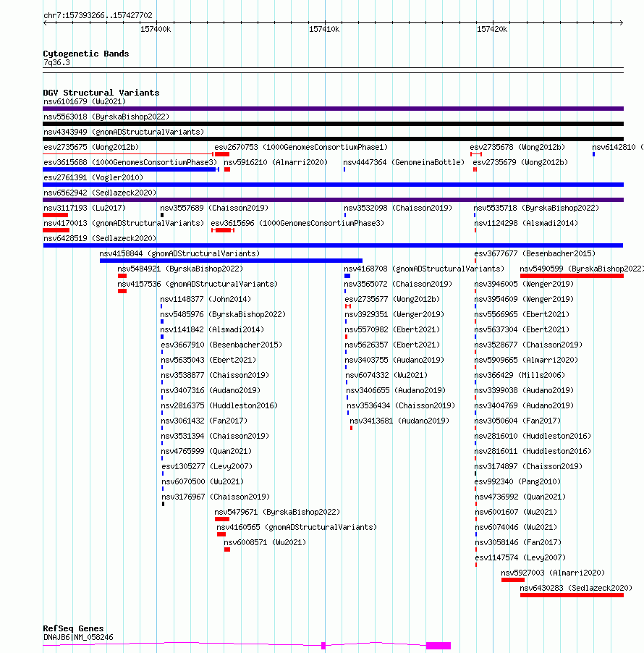644x653 pixels.
Task: Open nsv6430283 (Sedlazeck2020) variant
Action: pos(576,588)
